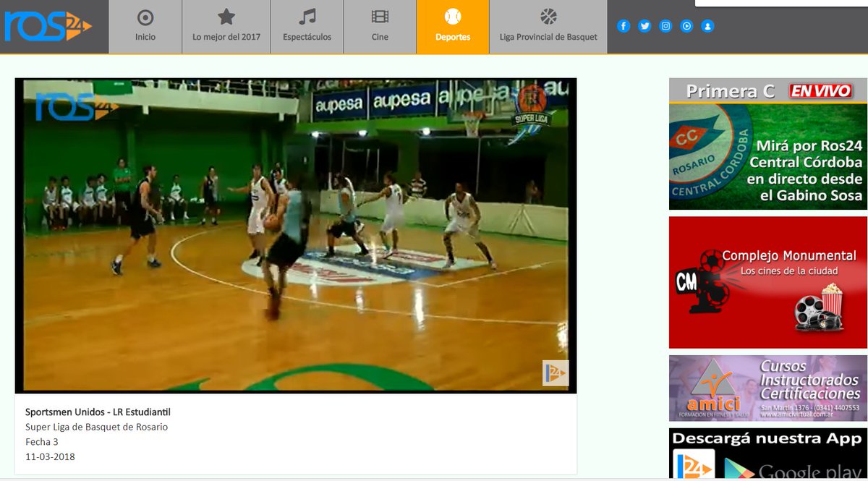Click the Ros24 logo in header
This screenshot has width=868, height=481.
48,26
